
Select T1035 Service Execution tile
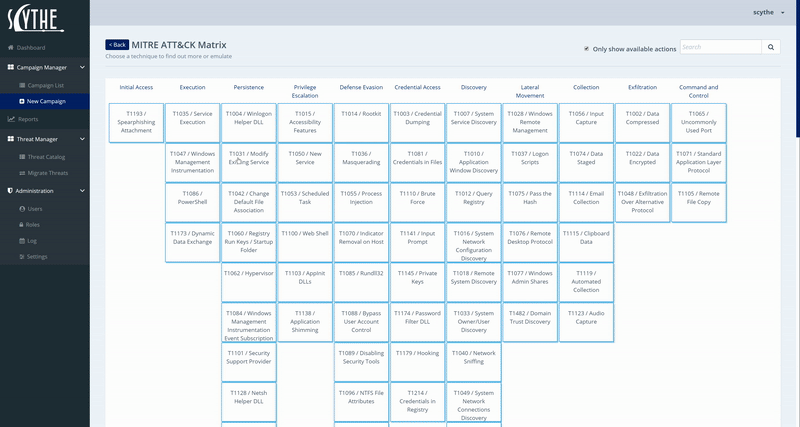192,123
